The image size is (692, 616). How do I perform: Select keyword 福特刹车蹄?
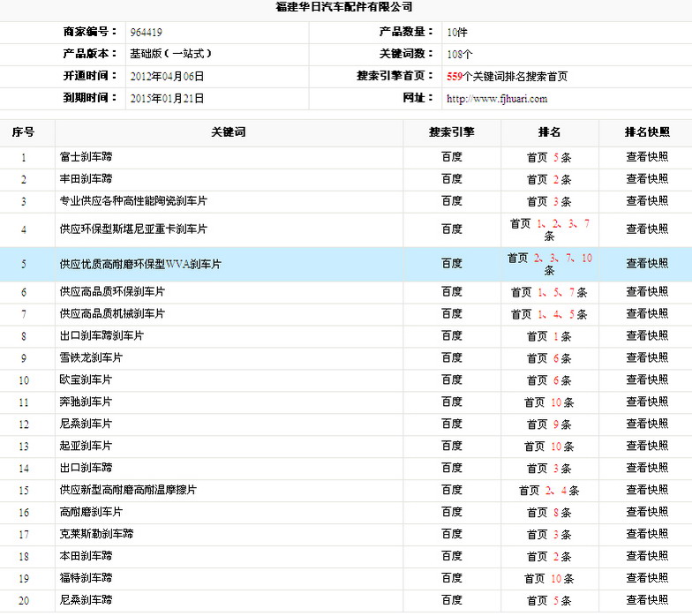86,578
